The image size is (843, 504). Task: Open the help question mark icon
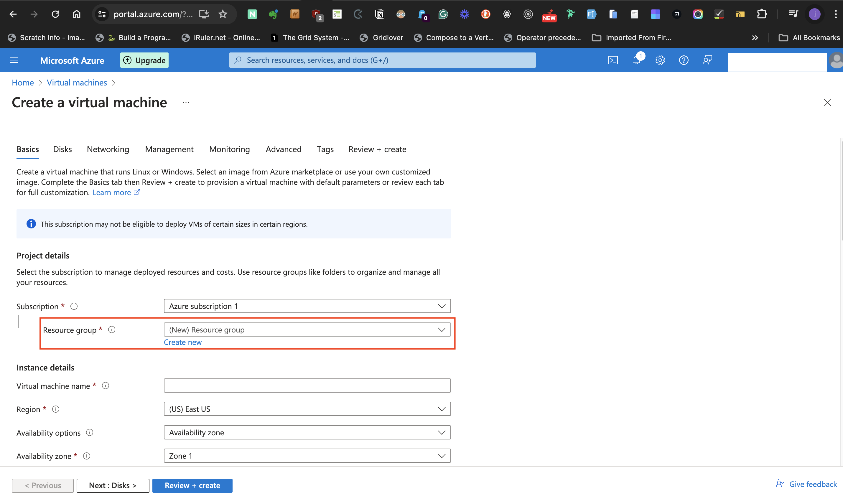tap(683, 60)
